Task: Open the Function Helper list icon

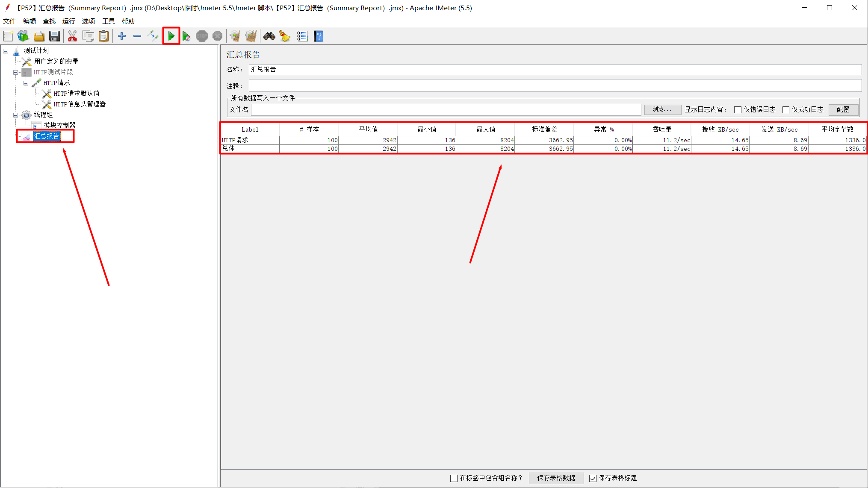Action: (302, 36)
